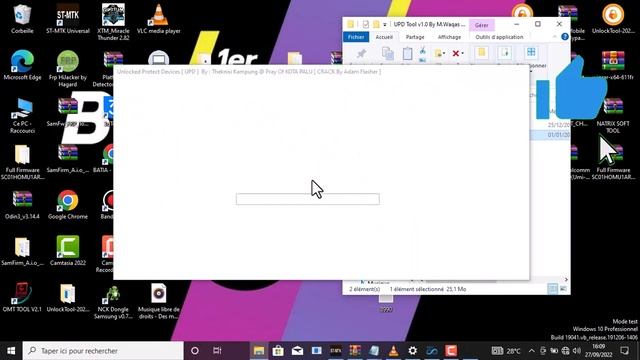Viewport: 640px width, 360px height.
Task: Open the Windows Start button
Action: pyautogui.click(x=11, y=351)
